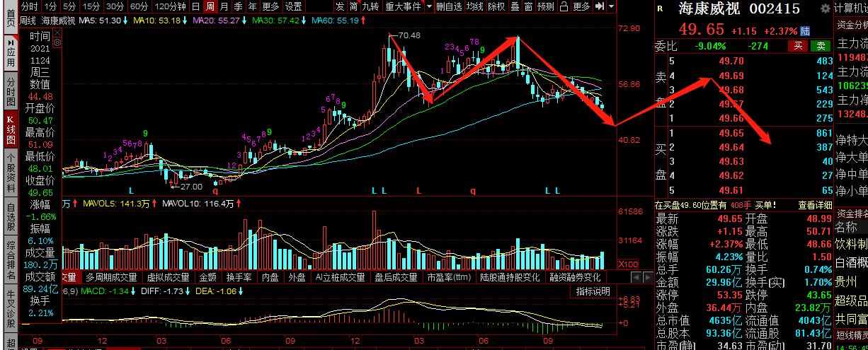Click the buy-1 price 49.65 in order book

pyautogui.click(x=731, y=133)
